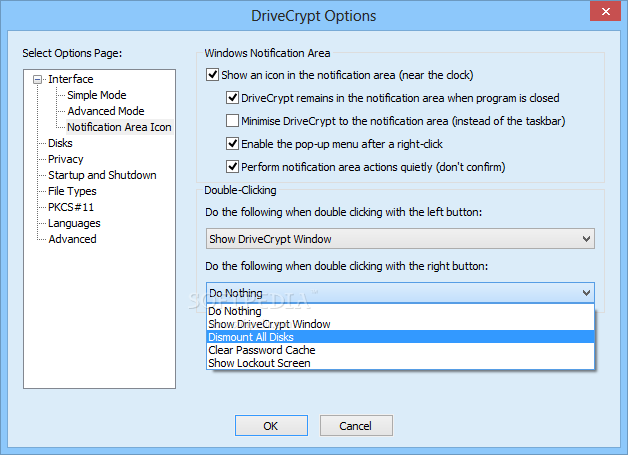Pick Show Lockout Screen option
The image size is (628, 455).
[400, 363]
